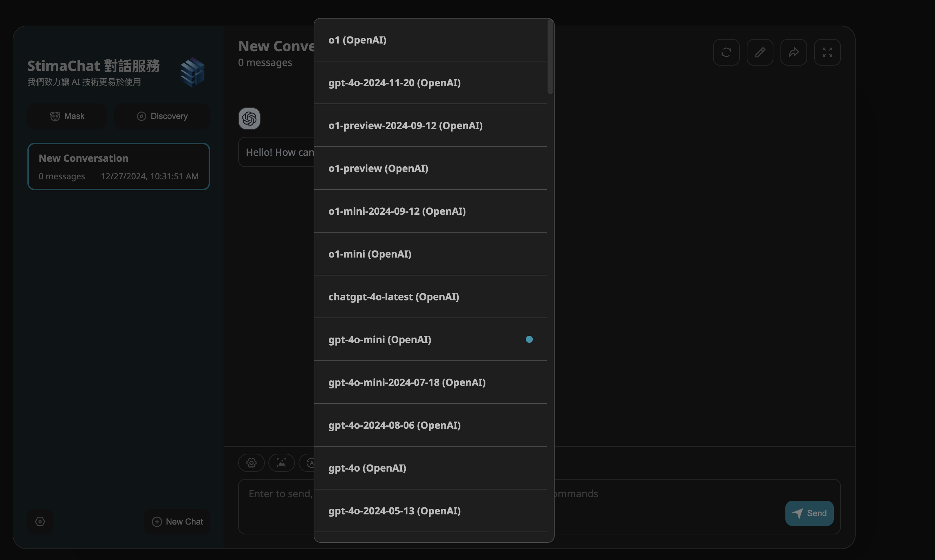Click the share conversation arrow icon
935x560 pixels.
coord(793,52)
